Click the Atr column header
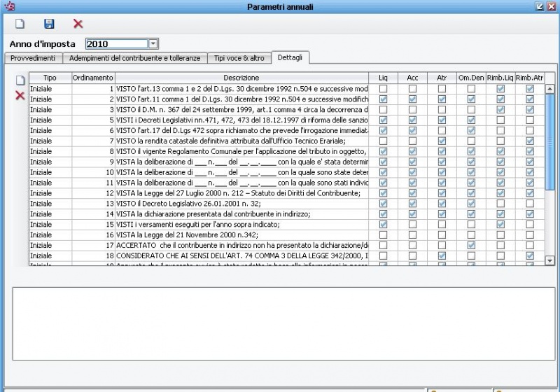 pyautogui.click(x=442, y=78)
